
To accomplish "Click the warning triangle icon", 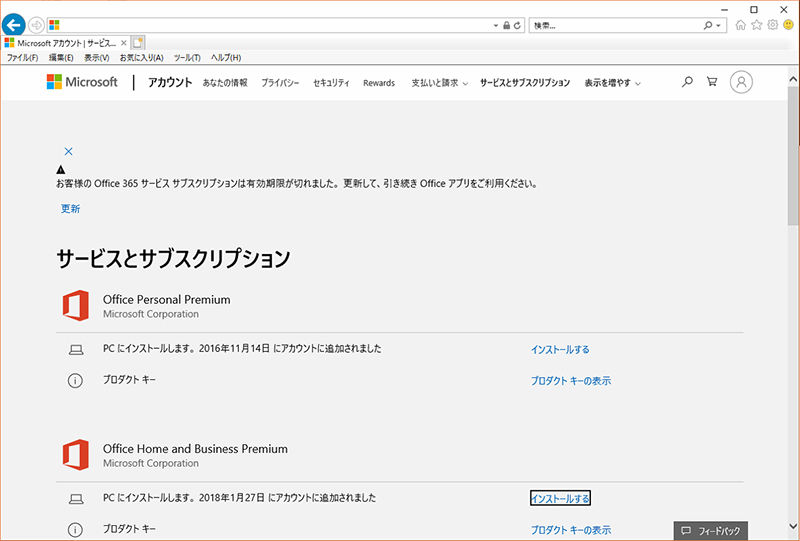I will click(x=61, y=170).
